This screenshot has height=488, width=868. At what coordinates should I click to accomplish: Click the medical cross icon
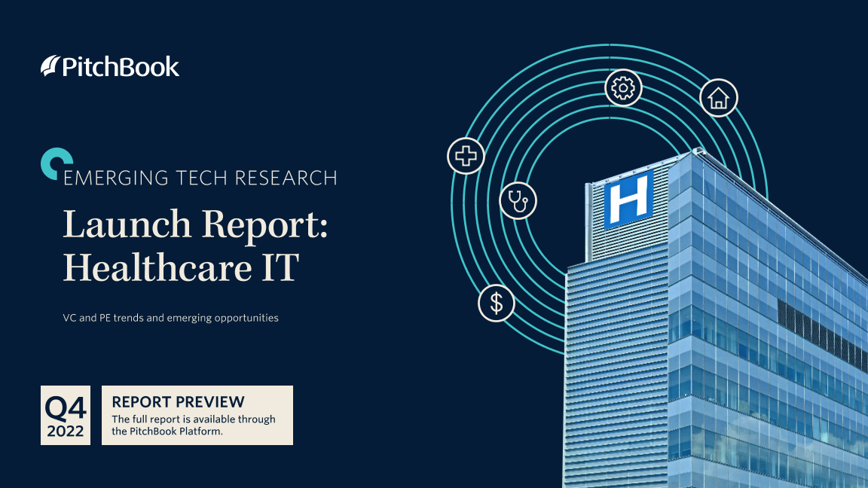[466, 157]
